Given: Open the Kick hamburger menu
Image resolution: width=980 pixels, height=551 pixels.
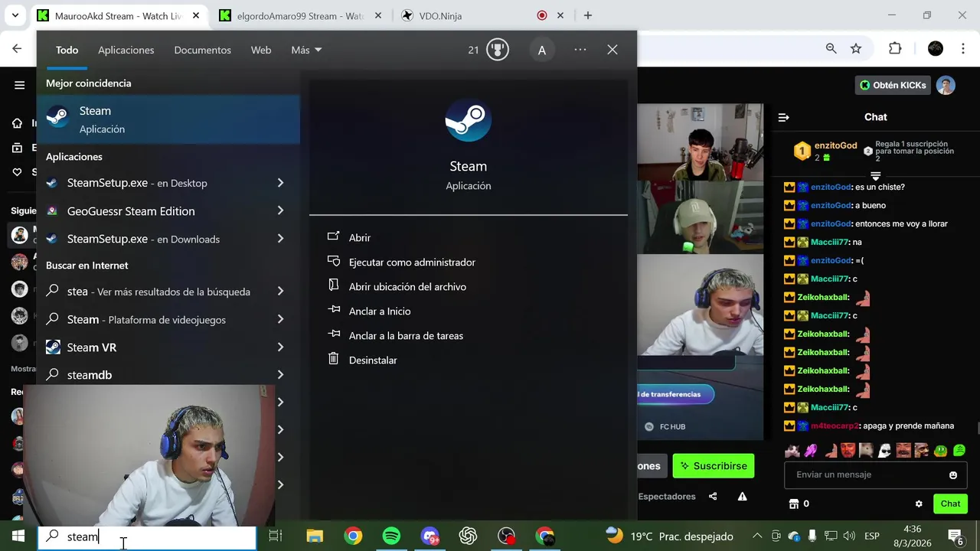Looking at the screenshot, I should click(19, 85).
